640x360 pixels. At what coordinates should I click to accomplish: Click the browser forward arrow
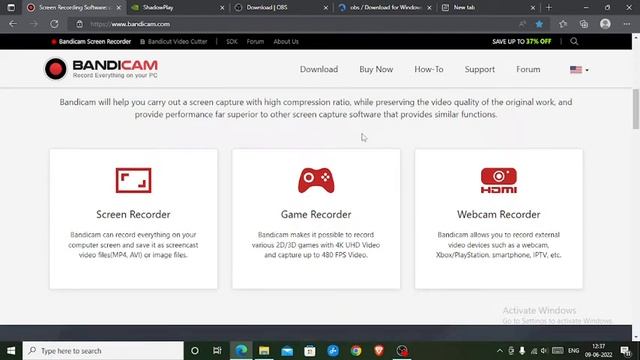[x=33, y=24]
